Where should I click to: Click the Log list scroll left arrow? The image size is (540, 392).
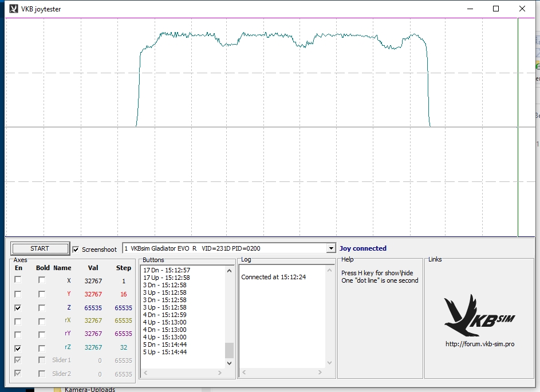244,373
